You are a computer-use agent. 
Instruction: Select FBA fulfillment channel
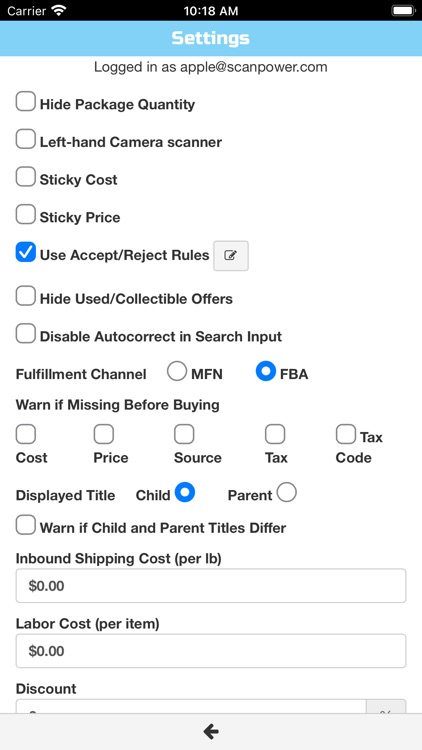pyautogui.click(x=266, y=371)
